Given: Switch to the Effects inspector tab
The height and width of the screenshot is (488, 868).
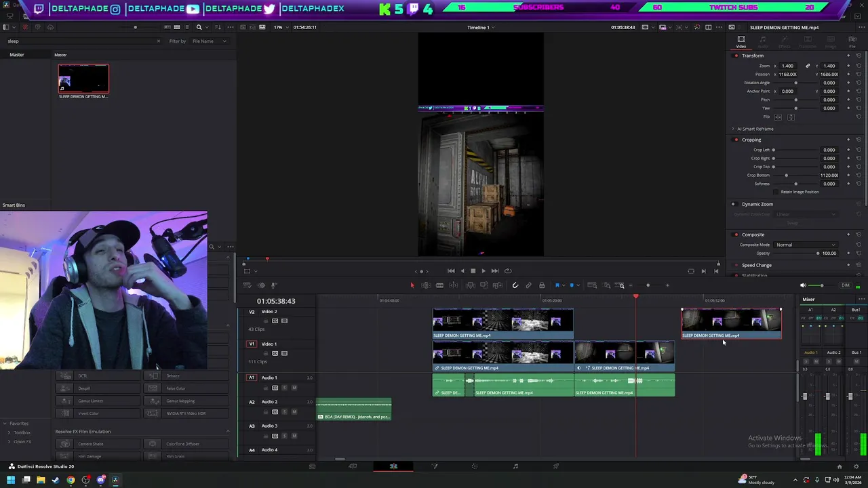Looking at the screenshot, I should coord(785,42).
